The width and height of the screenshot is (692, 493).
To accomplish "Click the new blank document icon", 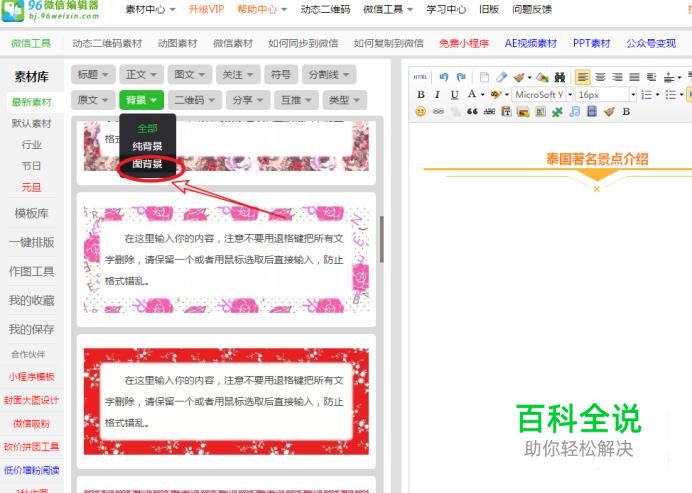I will pyautogui.click(x=484, y=77).
